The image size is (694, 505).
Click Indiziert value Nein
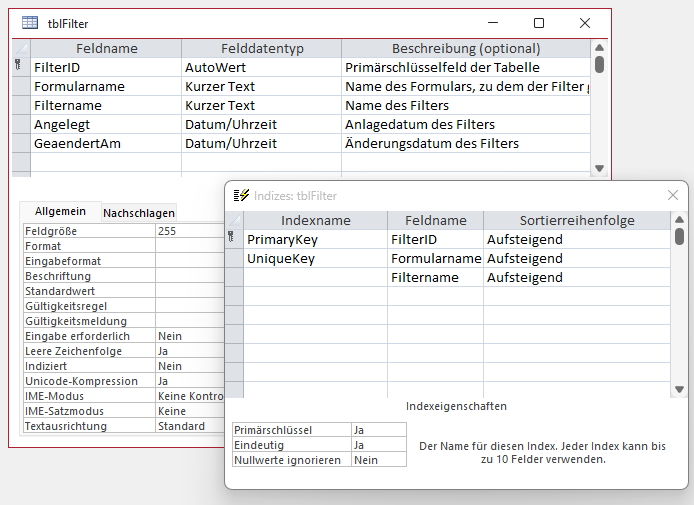190,366
